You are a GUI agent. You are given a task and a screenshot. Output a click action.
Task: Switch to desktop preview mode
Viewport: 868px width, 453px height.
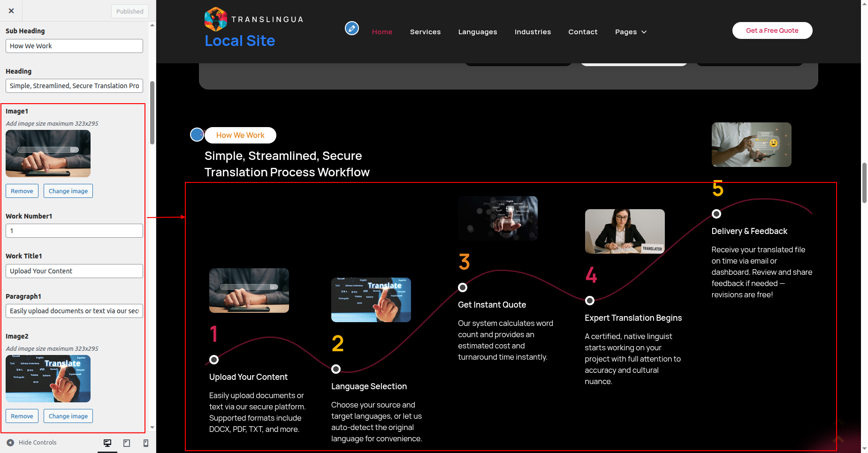tap(107, 443)
